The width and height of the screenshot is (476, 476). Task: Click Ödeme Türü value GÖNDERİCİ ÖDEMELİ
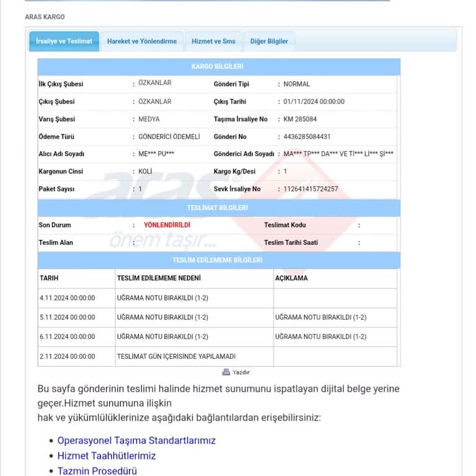(x=169, y=136)
